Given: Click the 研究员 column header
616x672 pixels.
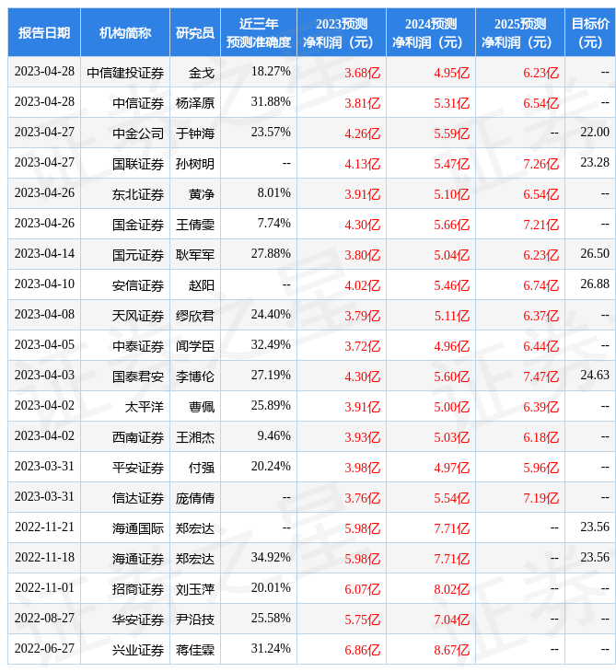Looking at the screenshot, I should (195, 33).
